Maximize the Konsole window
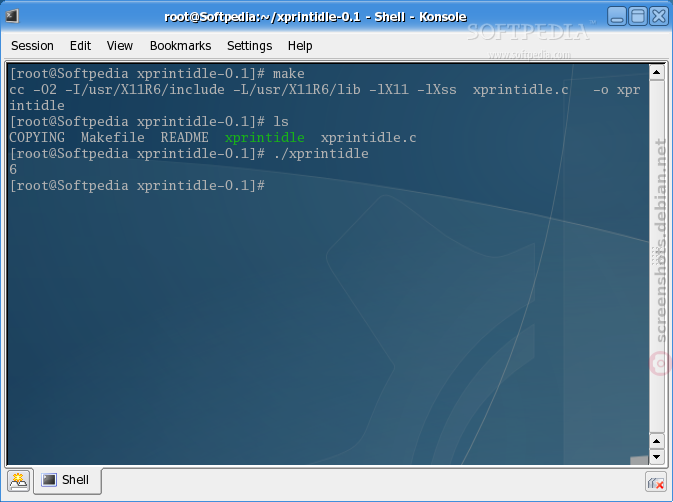 [638, 16]
